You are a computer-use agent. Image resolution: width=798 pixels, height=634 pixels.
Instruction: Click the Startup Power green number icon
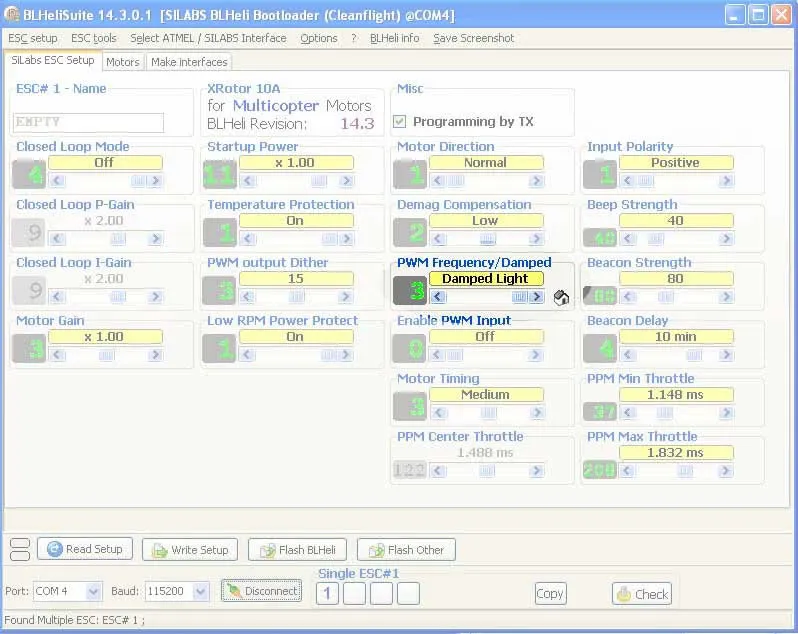coord(219,174)
